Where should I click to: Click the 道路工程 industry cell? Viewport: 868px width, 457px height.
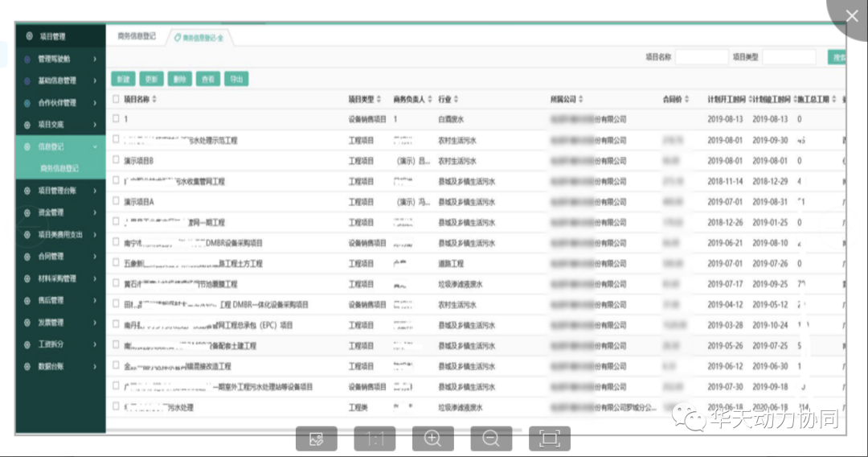click(451, 264)
